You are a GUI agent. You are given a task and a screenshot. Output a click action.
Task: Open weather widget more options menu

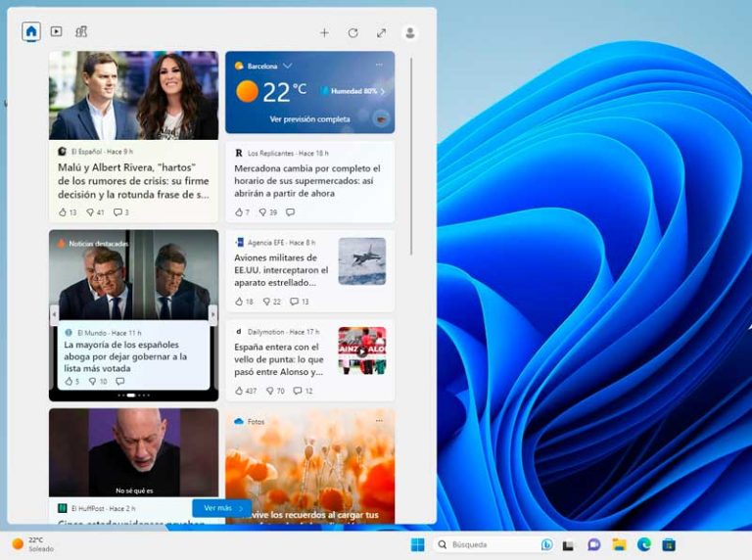(379, 66)
